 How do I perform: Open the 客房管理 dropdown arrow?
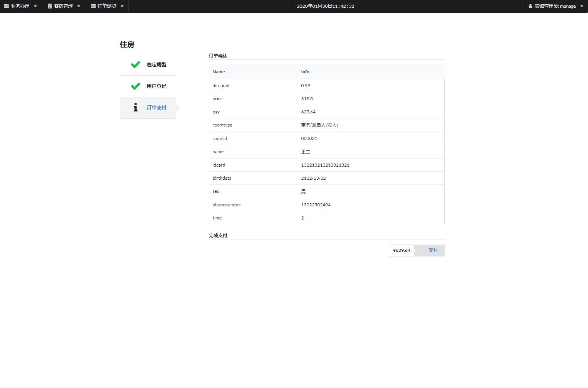pos(79,6)
